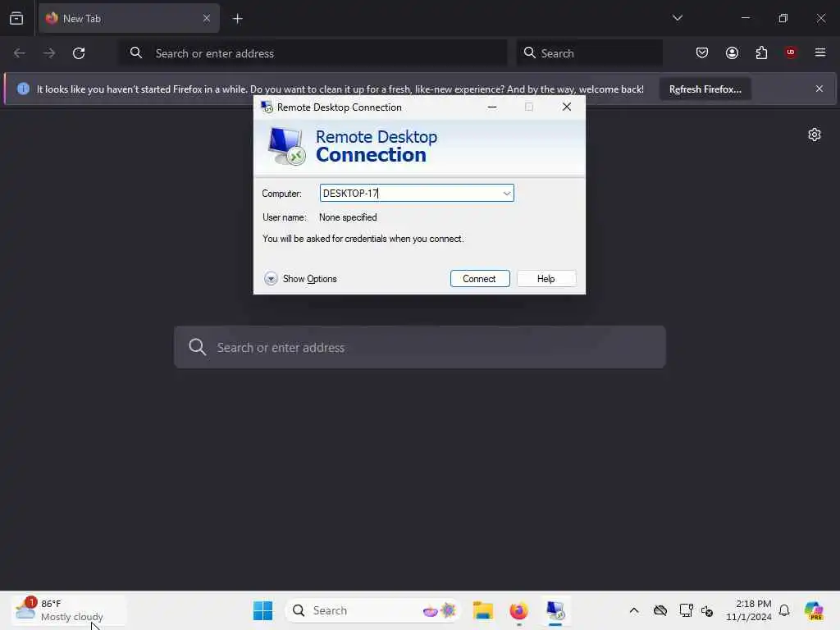The height and width of the screenshot is (630, 840).
Task: Open Save to Pocket in Firefox toolbar
Action: (702, 53)
